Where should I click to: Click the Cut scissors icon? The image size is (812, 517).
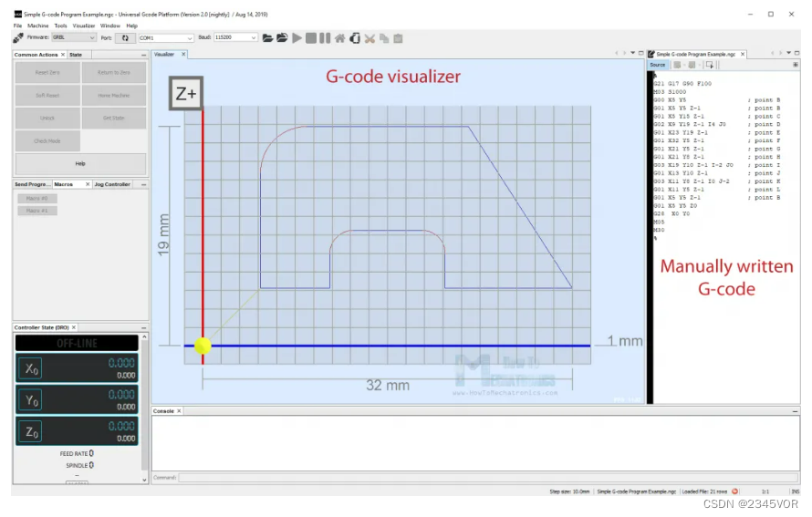point(370,38)
